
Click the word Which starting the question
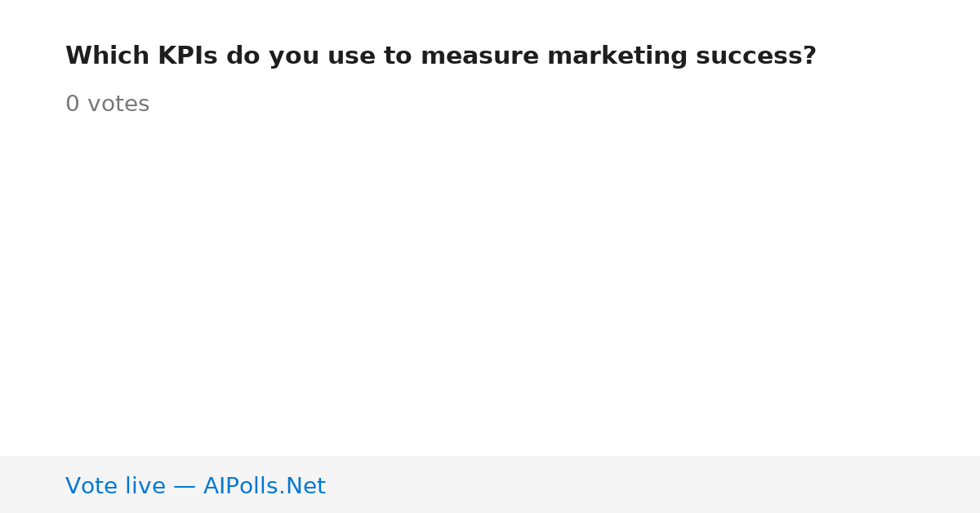(107, 56)
